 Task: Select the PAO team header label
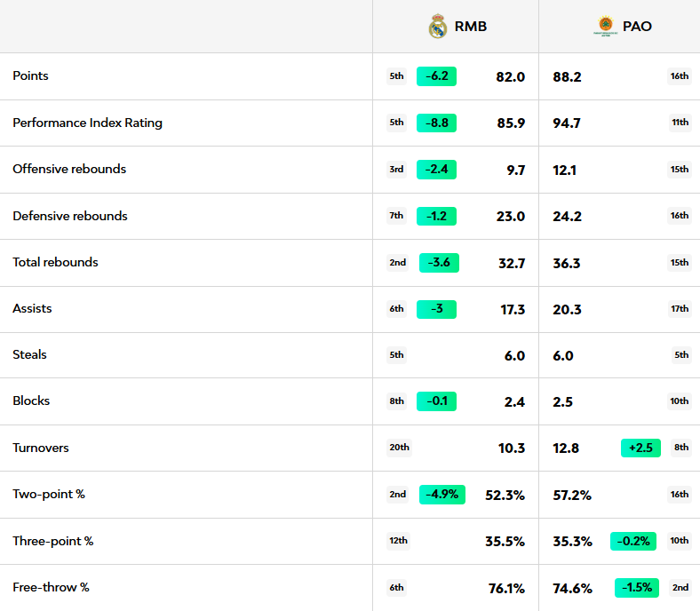[x=637, y=27]
